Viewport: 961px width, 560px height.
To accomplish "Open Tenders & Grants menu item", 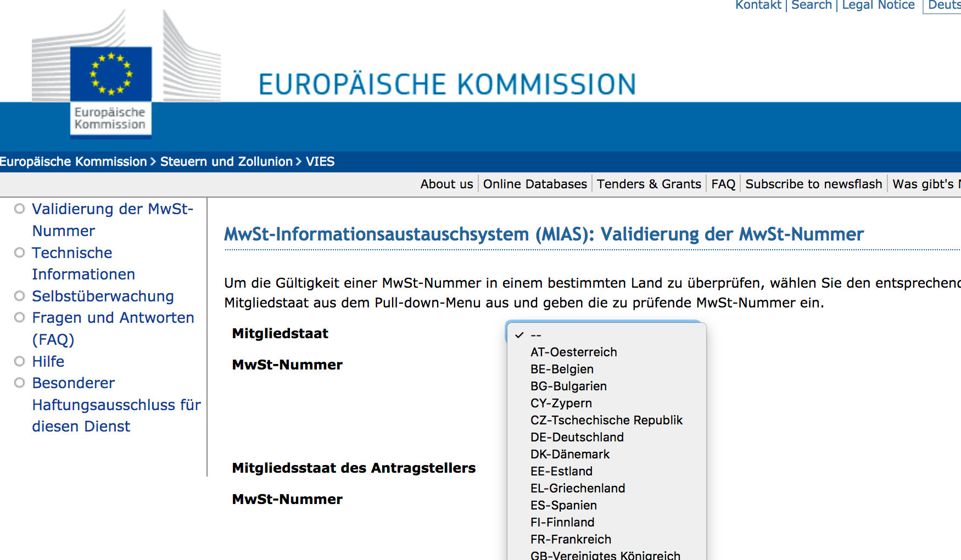I will (x=649, y=184).
